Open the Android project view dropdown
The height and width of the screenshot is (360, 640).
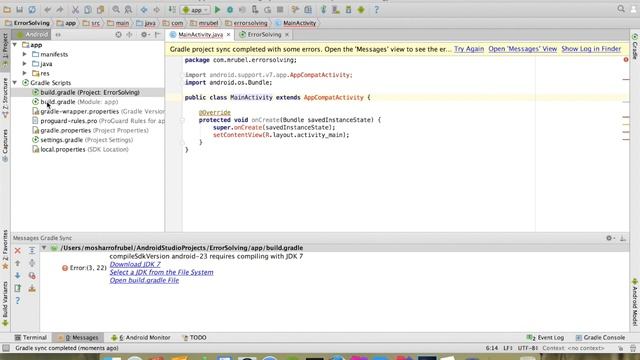click(33, 35)
